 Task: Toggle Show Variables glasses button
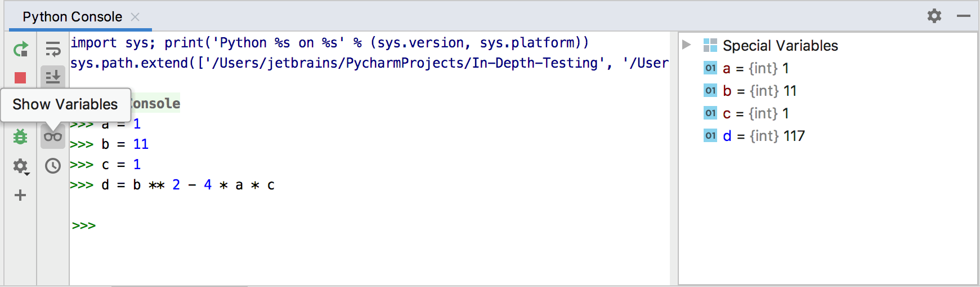(x=53, y=137)
